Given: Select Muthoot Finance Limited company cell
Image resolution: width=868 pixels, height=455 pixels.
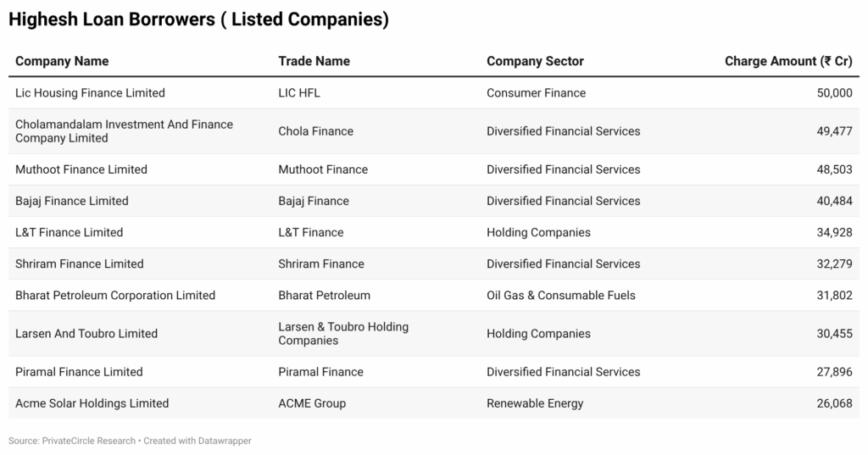Looking at the screenshot, I should 81,169.
